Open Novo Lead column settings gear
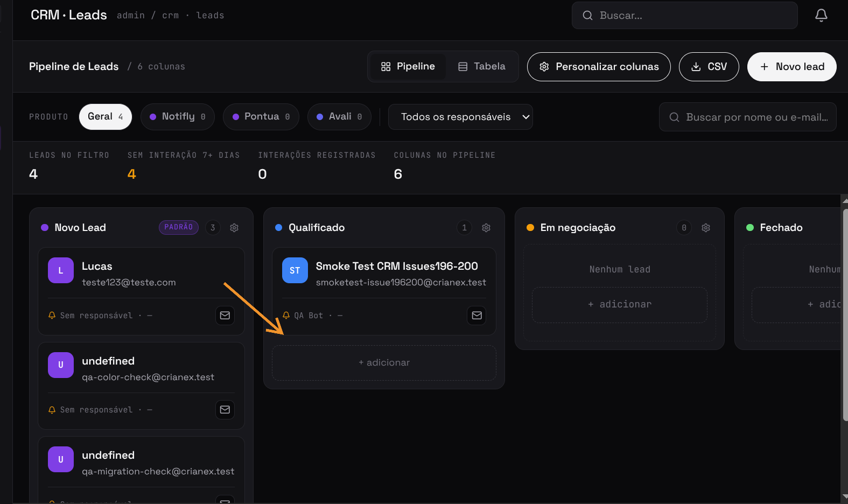The width and height of the screenshot is (848, 504). pyautogui.click(x=234, y=228)
